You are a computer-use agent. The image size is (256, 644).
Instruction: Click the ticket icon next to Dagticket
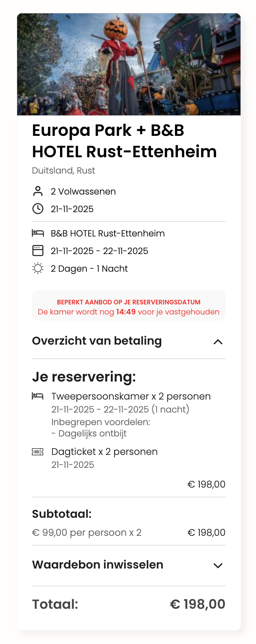pyautogui.click(x=38, y=452)
